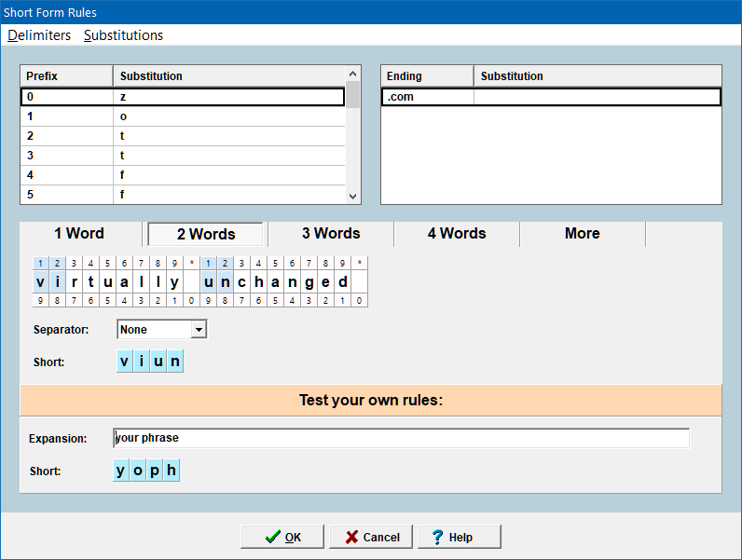
Task: Click the Expansion text field
Action: (401, 438)
